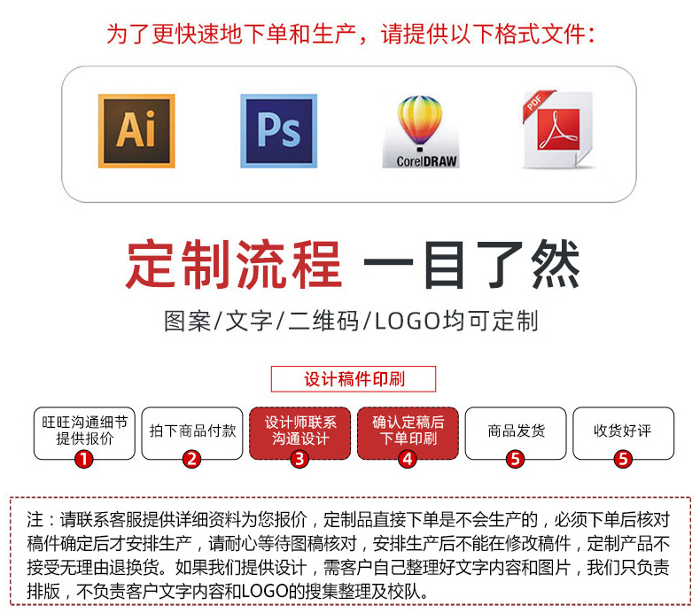Click the 定制流程 red heading
Screen dimensions: 700x613
[234, 264]
